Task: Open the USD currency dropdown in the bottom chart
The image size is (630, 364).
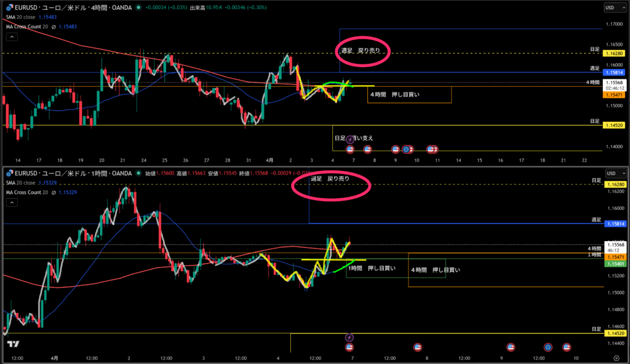Action: click(612, 174)
